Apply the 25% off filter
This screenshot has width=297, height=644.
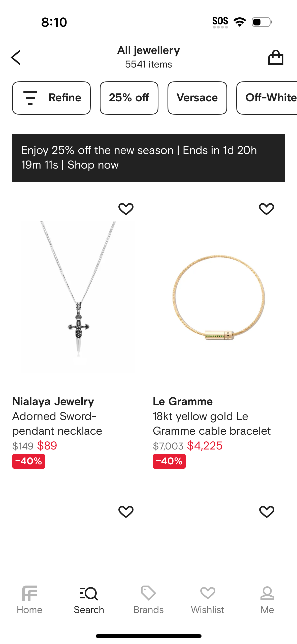point(129,98)
